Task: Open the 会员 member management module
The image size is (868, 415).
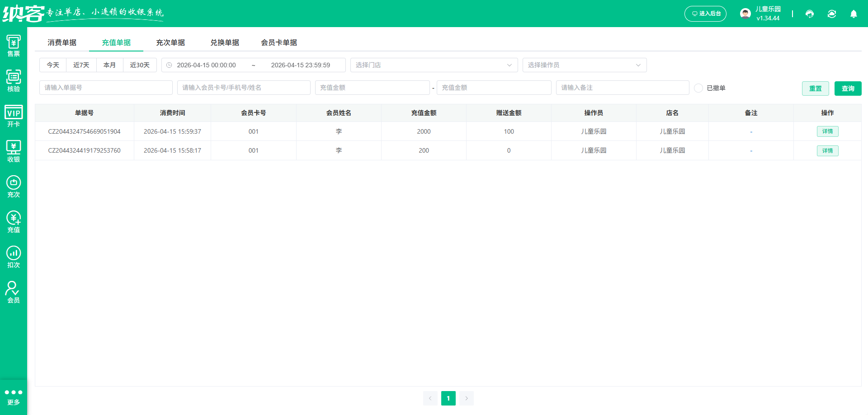Action: coord(14,292)
